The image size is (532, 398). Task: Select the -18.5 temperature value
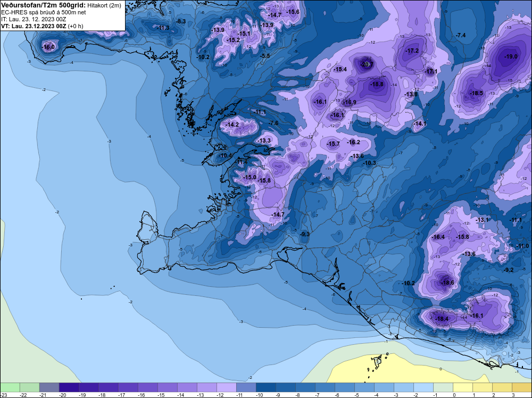[476, 93]
